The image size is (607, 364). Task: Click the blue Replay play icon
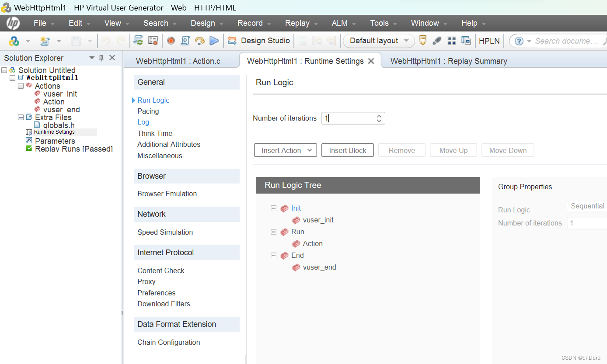(x=214, y=41)
